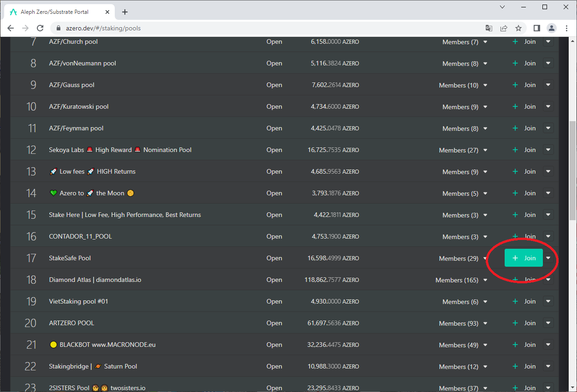Open the arrow menu after Join for AZF/Church
The height and width of the screenshot is (392, 577).
(x=548, y=41)
